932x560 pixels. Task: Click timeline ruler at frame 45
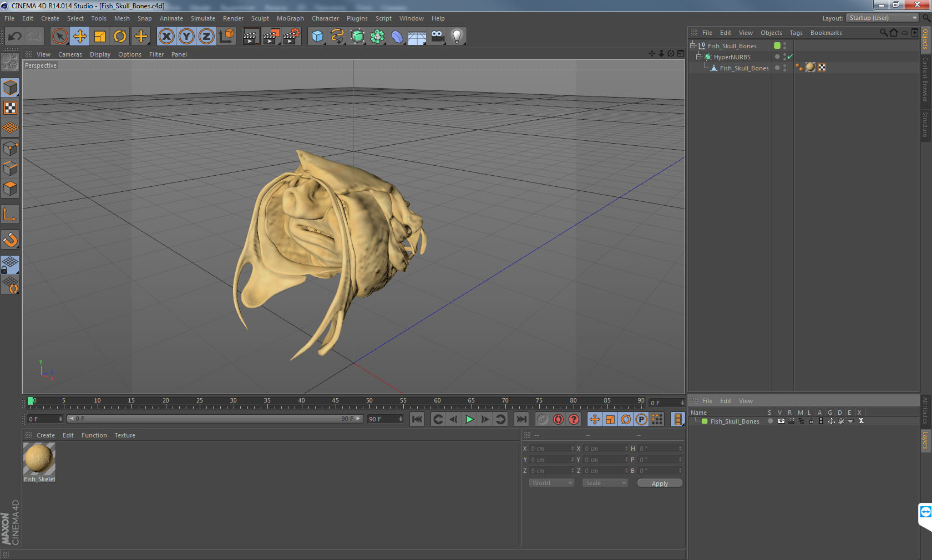tap(335, 403)
